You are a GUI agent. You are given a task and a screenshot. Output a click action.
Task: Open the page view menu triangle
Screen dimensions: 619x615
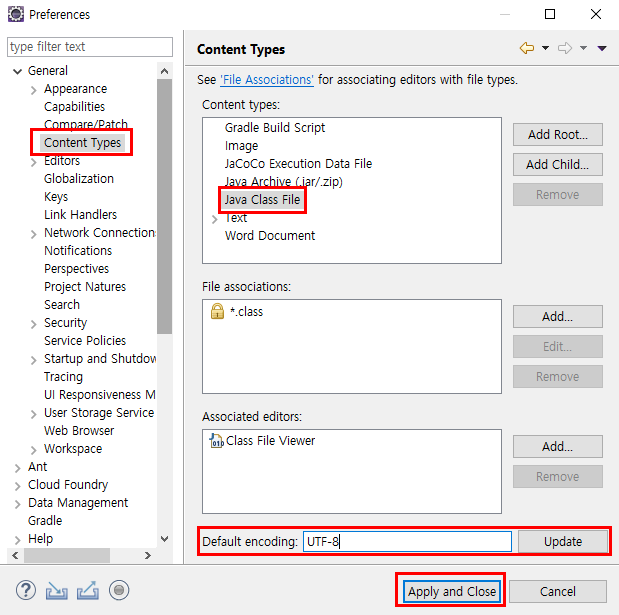point(602,48)
